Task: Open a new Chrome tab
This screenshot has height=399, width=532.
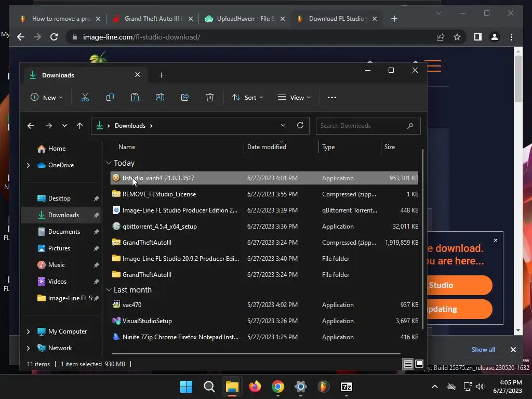Action: (394, 19)
